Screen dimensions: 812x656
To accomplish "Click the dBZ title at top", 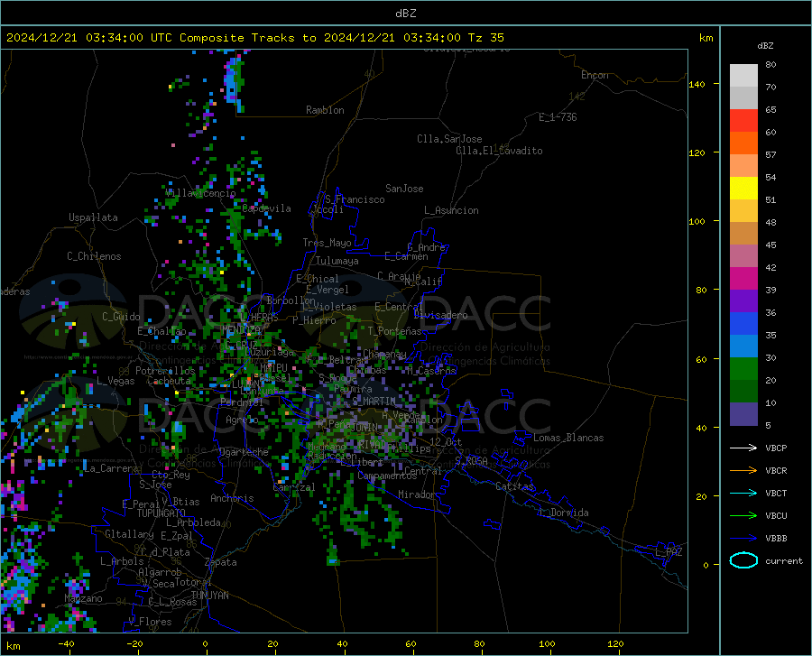I will click(405, 14).
